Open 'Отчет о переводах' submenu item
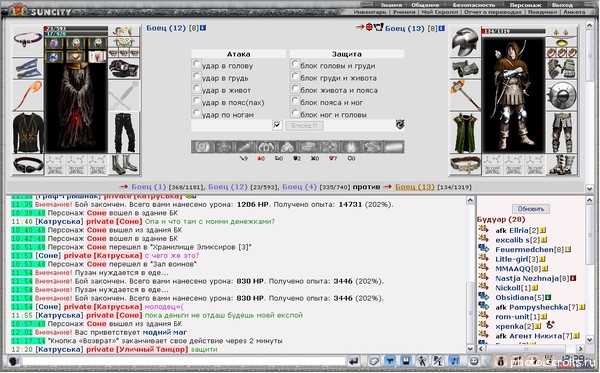The height and width of the screenshot is (373, 600). click(x=493, y=12)
